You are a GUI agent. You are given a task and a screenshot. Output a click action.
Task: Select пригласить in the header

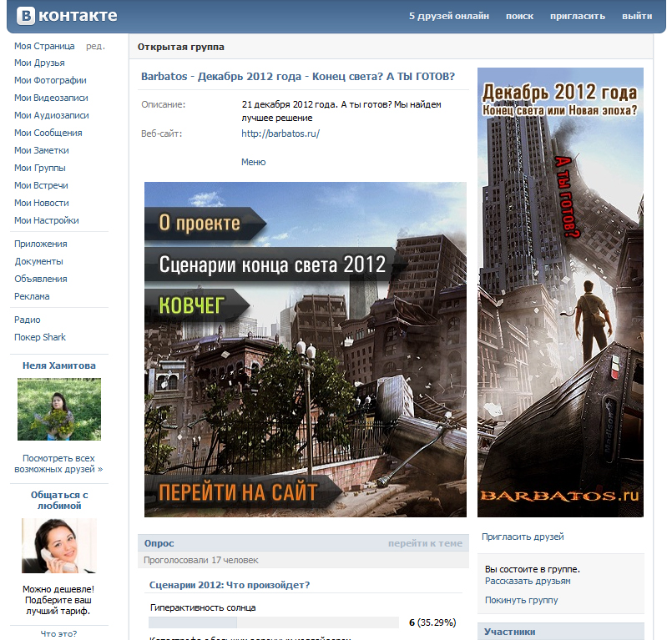coord(578,17)
